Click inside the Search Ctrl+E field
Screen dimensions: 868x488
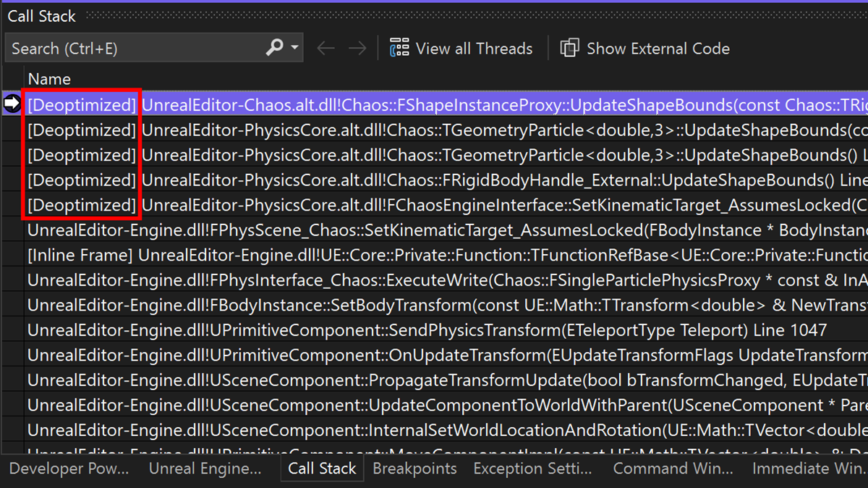tap(130, 48)
